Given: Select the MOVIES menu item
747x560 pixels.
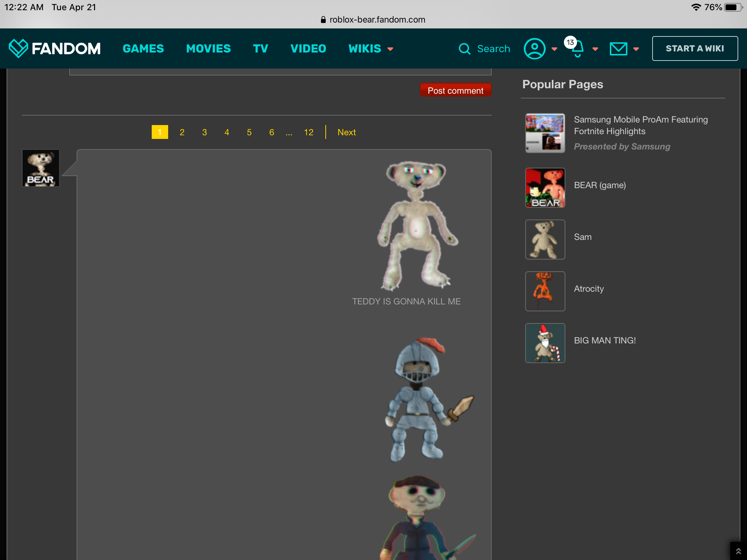Looking at the screenshot, I should 208,48.
